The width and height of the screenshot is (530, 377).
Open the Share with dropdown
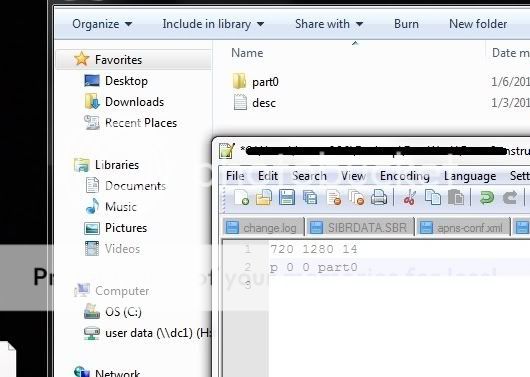[x=329, y=24]
